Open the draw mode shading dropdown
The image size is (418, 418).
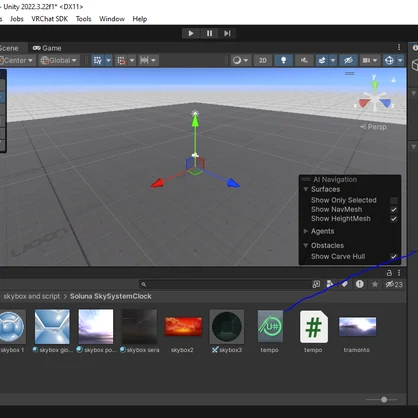point(241,60)
